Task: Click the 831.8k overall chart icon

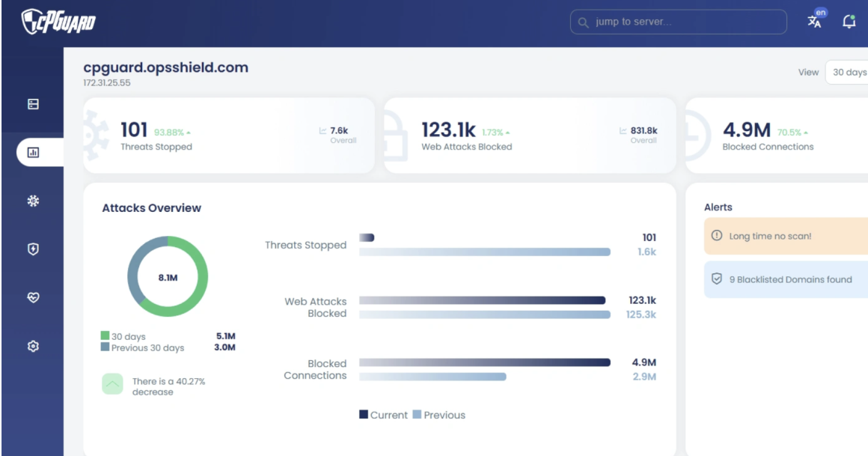Action: coord(623,131)
